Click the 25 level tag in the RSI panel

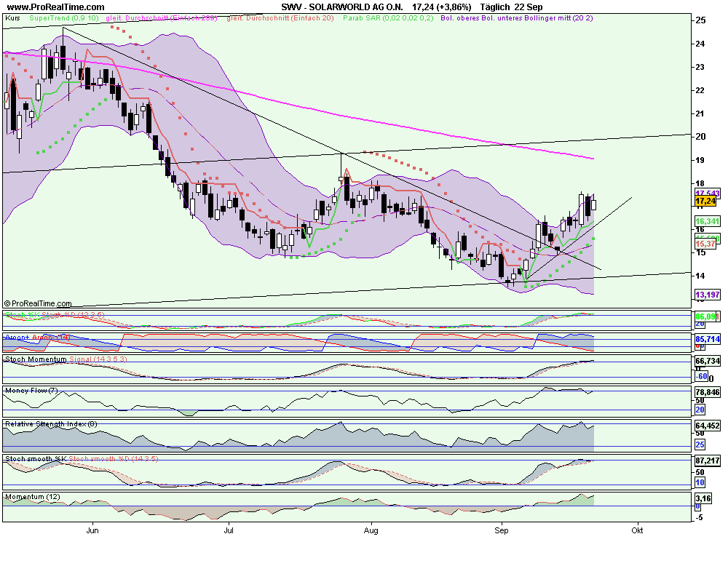point(700,445)
